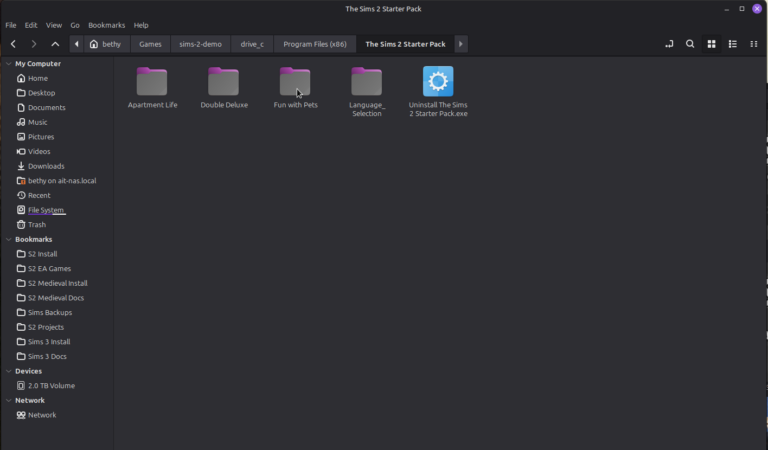Maximize the file manager window
Image resolution: width=768 pixels, height=450 pixels.
coord(742,9)
